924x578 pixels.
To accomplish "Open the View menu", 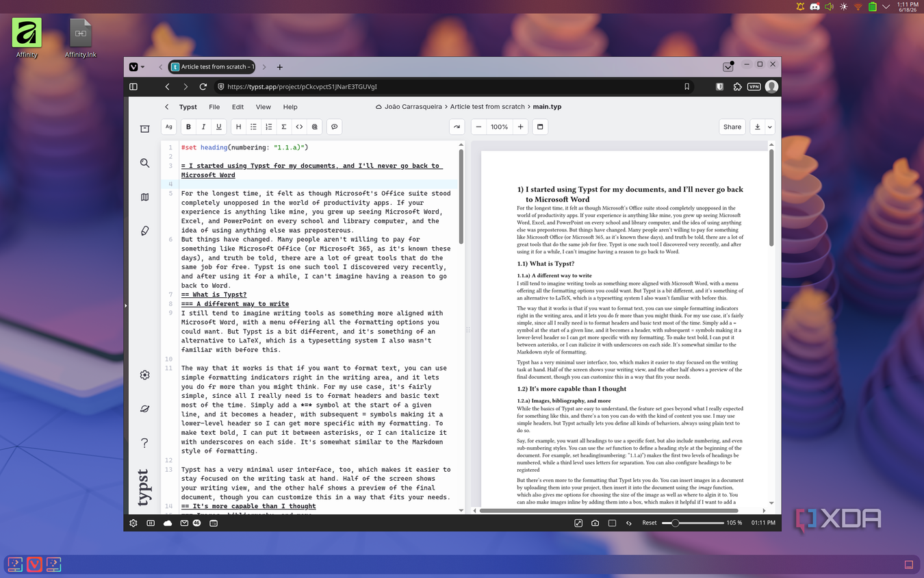I will click(x=264, y=107).
